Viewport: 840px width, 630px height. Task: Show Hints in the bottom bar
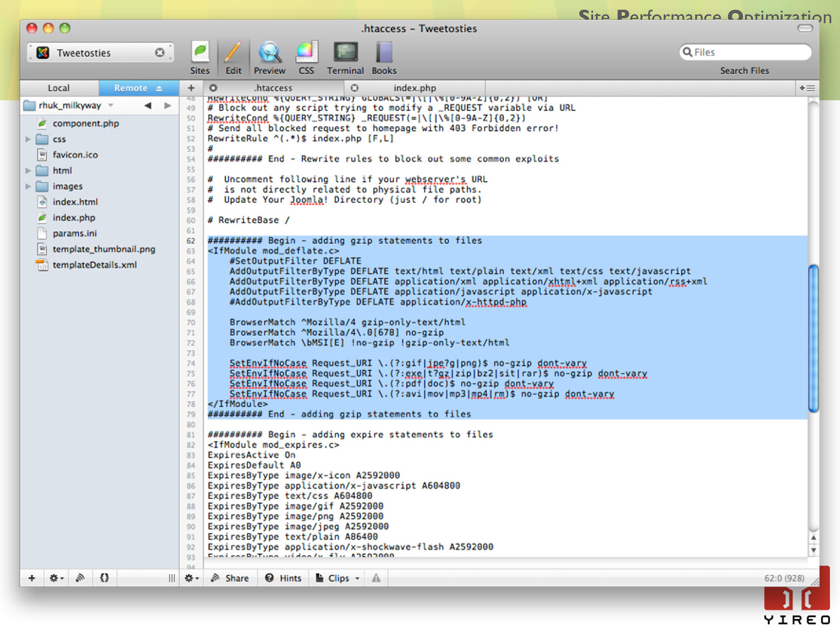(x=283, y=578)
